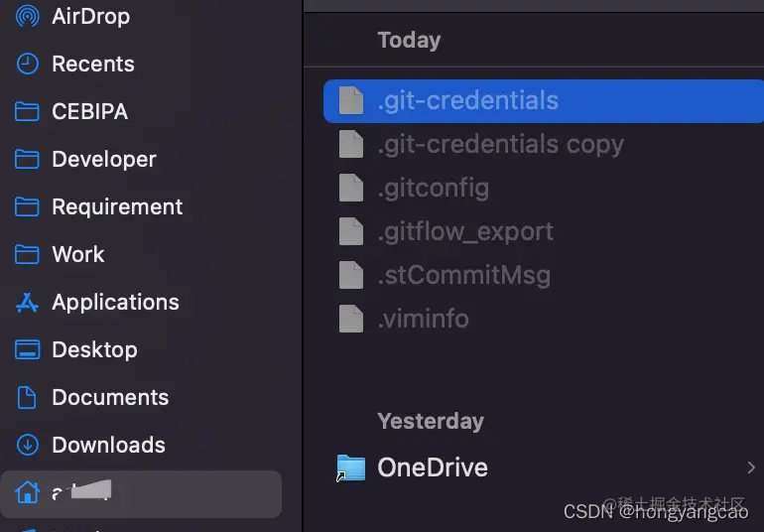Open Documents in the sidebar
Viewport: 764px width, 532px height.
point(109,397)
